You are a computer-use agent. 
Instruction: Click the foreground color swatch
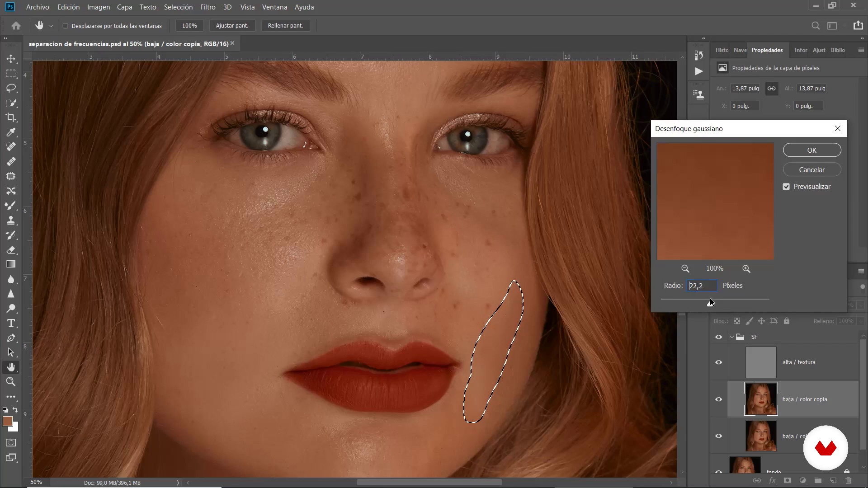coord(7,421)
